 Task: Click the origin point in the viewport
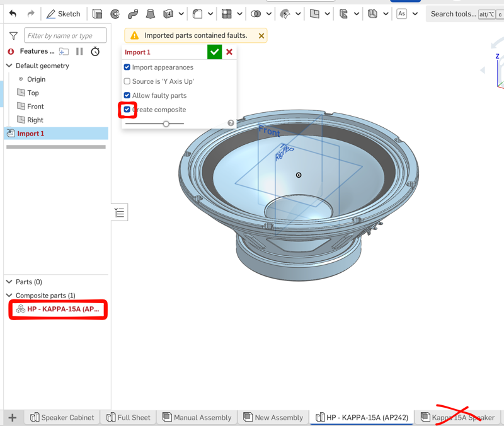(299, 175)
